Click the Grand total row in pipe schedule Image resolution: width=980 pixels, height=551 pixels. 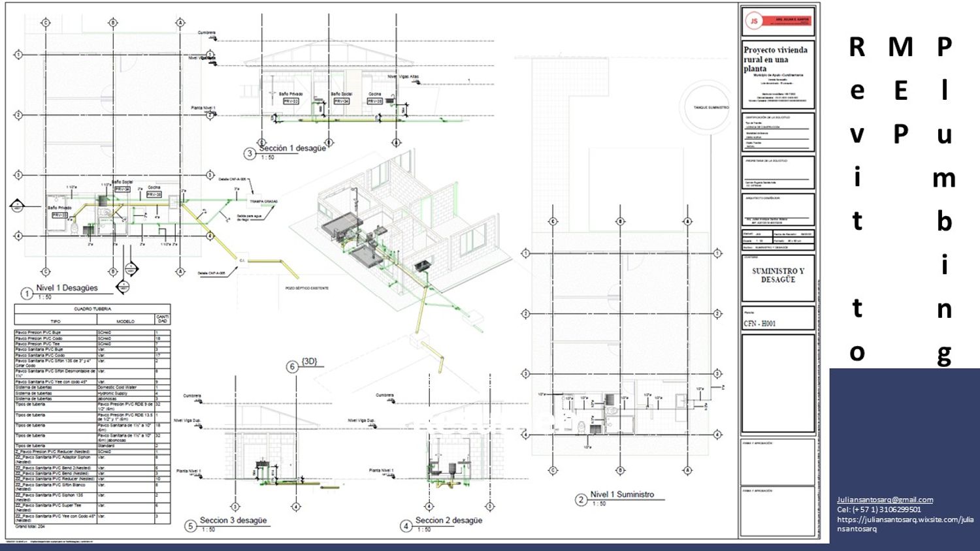[30, 526]
